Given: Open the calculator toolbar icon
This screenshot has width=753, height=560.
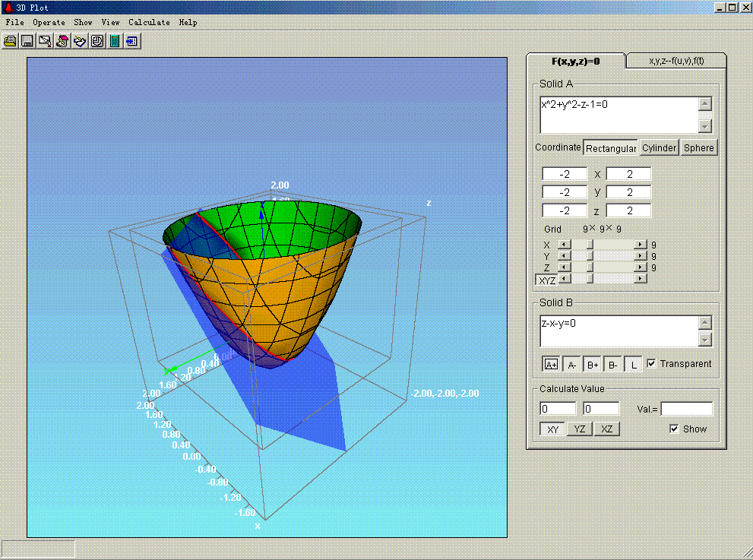Looking at the screenshot, I should point(114,41).
